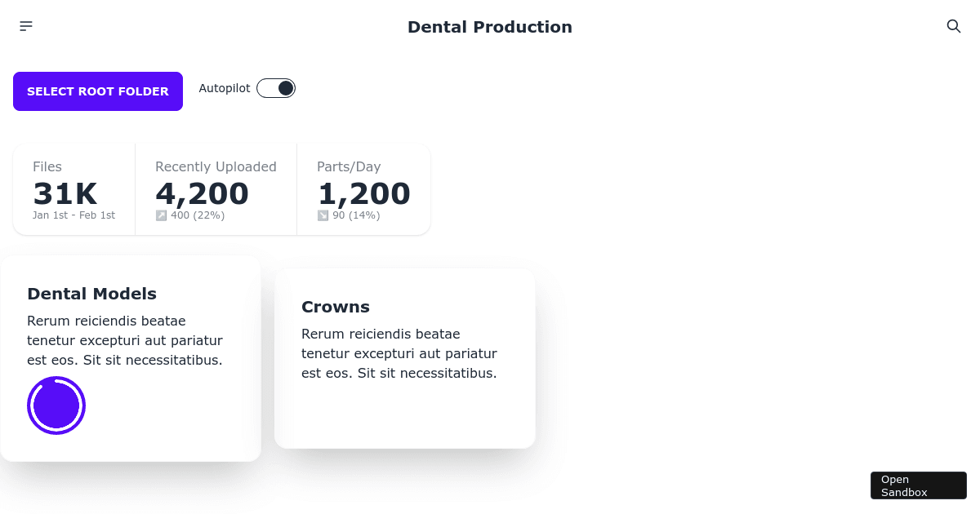
Task: Open the Crowns card title
Action: pyautogui.click(x=336, y=307)
